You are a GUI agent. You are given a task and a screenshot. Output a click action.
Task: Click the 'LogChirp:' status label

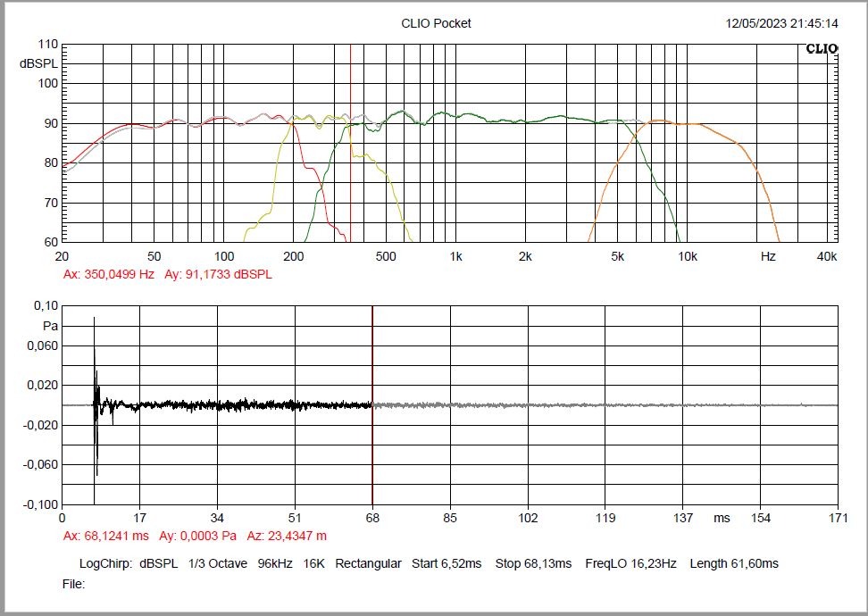point(105,563)
